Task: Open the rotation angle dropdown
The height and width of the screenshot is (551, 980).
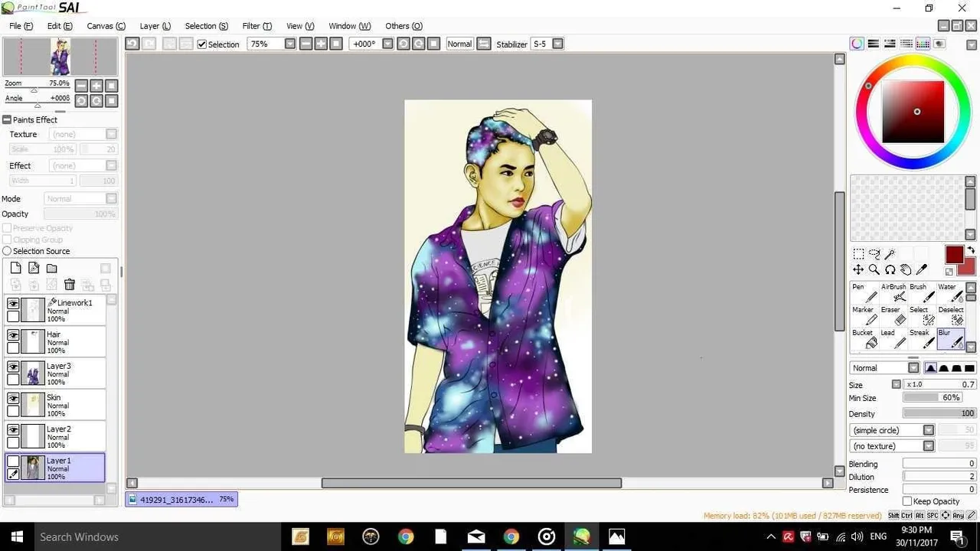Action: (x=387, y=44)
